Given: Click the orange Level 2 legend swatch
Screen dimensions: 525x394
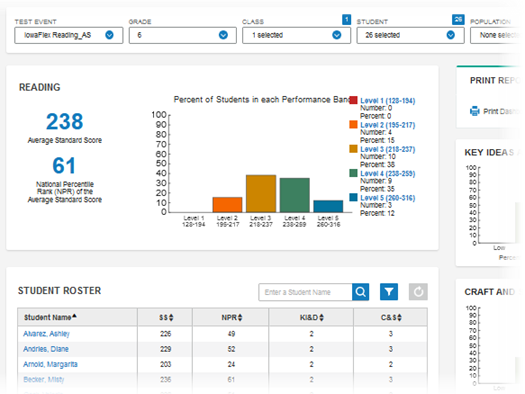Looking at the screenshot, I should coord(353,125).
